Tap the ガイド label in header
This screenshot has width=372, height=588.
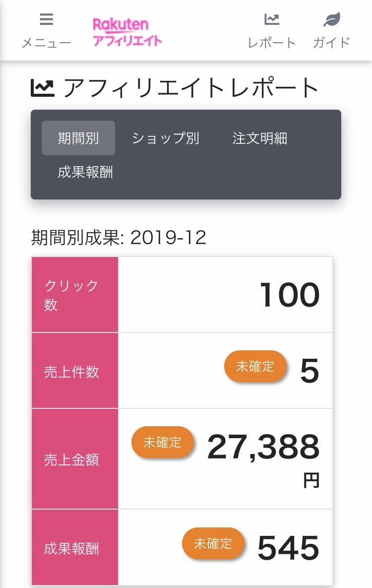point(331,43)
